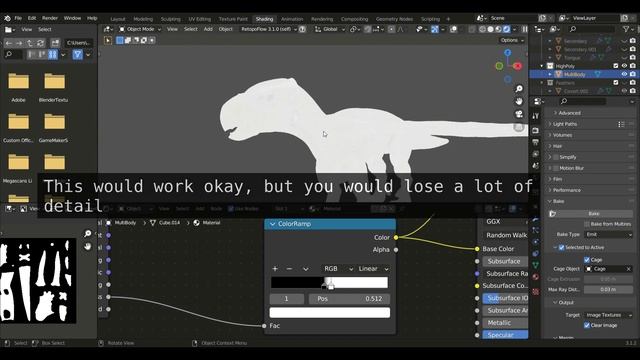Toggle the file browser filter icon
Screen dimensions: 640x360
pos(78,54)
